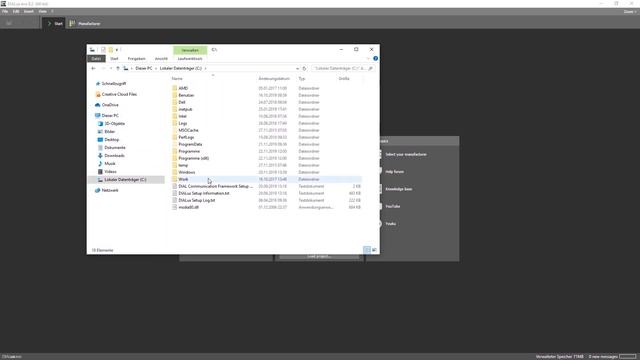Image resolution: width=640 pixels, height=360 pixels.
Task: Open Bilder in the navigation pane
Action: tap(109, 131)
